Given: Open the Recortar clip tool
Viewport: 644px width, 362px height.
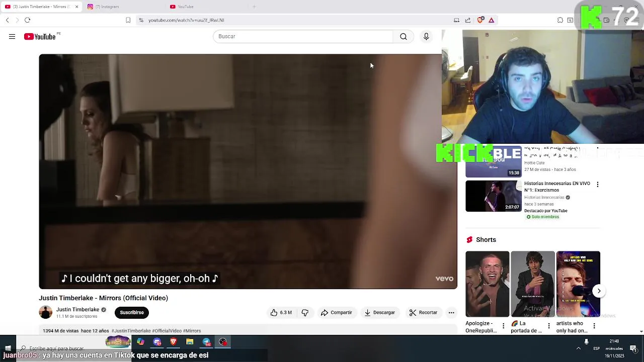Looking at the screenshot, I should click(x=423, y=313).
